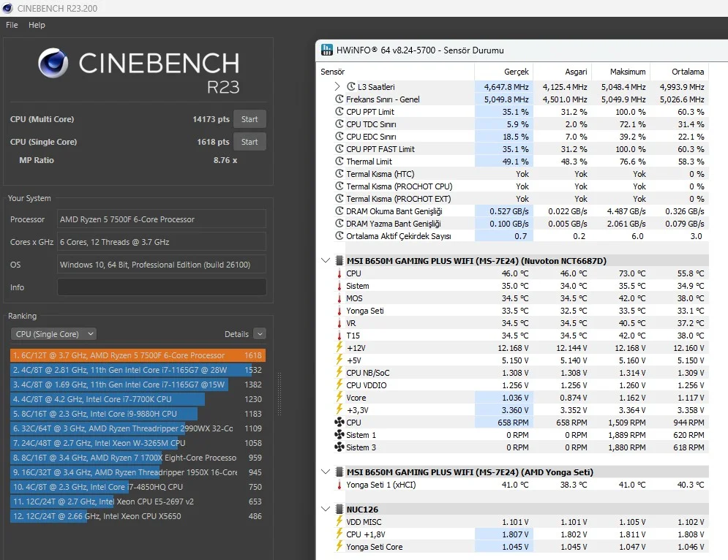Click the thermometer icon beside CPU temperature
This screenshot has width=728, height=560.
[x=339, y=273]
